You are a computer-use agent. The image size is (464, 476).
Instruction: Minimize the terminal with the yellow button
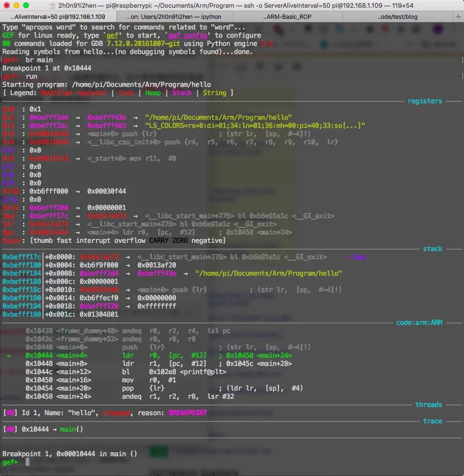click(16, 5)
